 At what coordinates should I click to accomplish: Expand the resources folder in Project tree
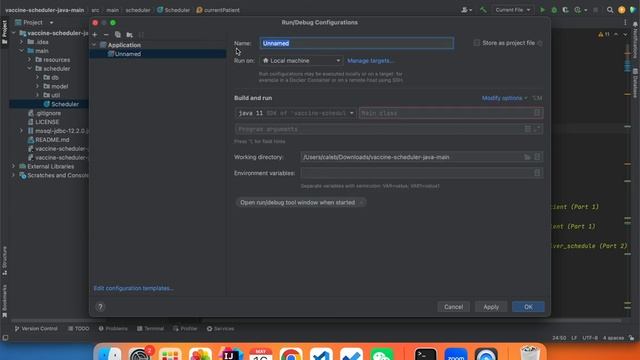click(x=30, y=60)
